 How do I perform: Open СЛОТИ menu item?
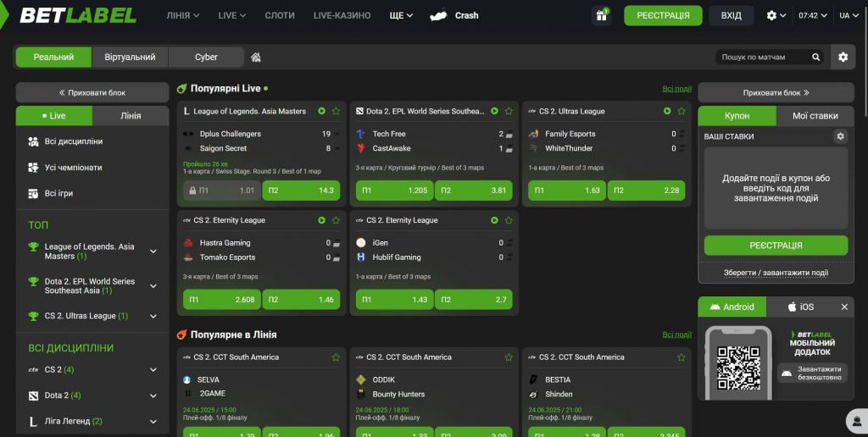pyautogui.click(x=280, y=15)
